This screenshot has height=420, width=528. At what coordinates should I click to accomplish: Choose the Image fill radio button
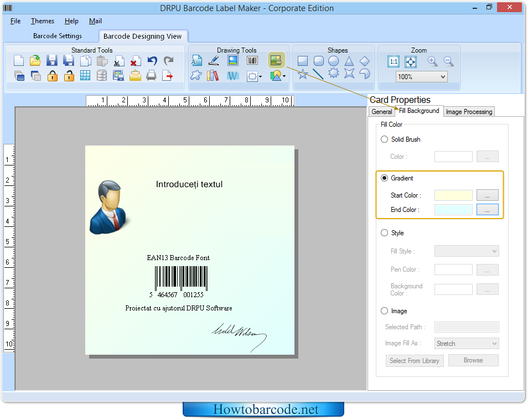click(384, 311)
